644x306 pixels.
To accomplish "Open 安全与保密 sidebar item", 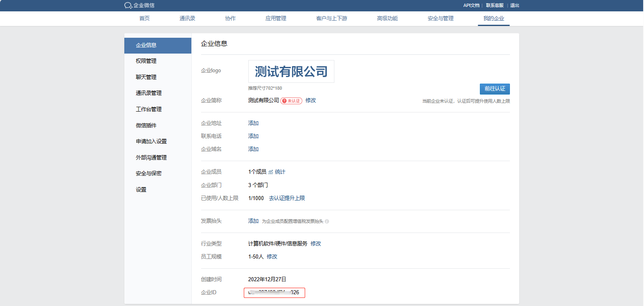I will click(x=149, y=173).
